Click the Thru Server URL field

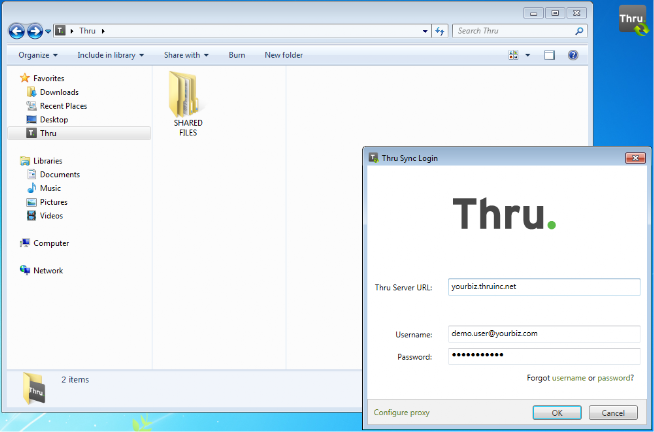542,287
